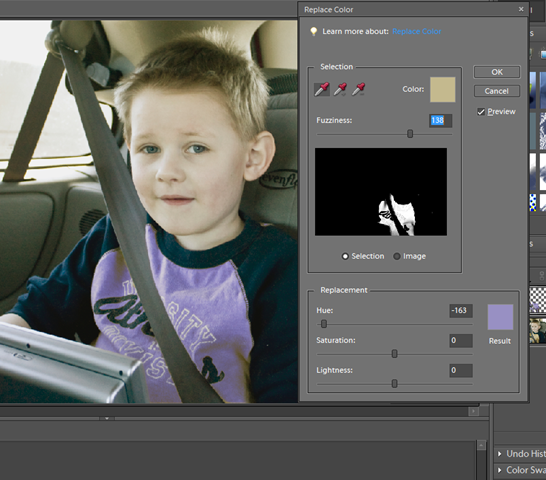Open the Replace Color help link
This screenshot has height=480, width=546.
tap(416, 31)
